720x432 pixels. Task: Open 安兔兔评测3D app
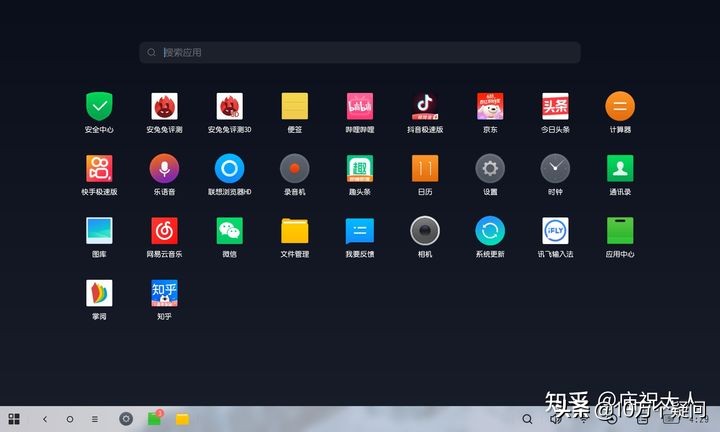[230, 107]
